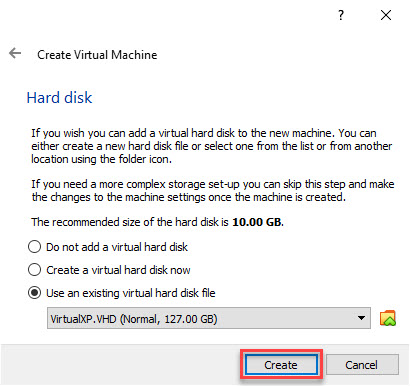Click the 'Hard disk' heading

point(59,98)
